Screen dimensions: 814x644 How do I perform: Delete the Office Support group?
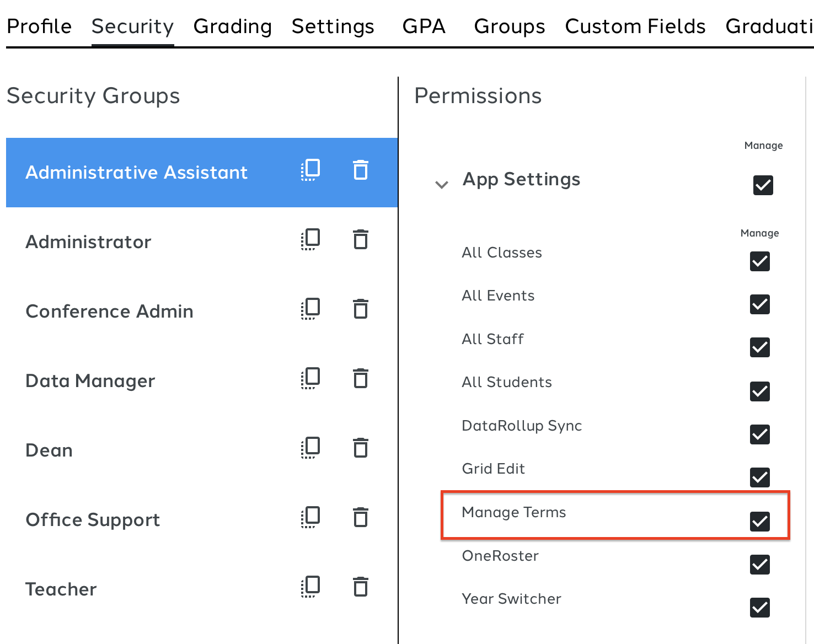[361, 518]
